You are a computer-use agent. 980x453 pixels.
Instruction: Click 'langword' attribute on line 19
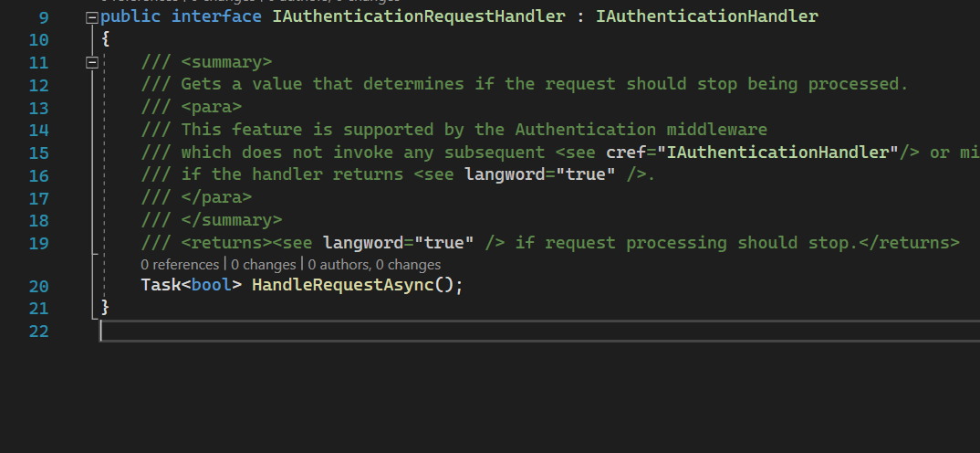click(x=363, y=243)
